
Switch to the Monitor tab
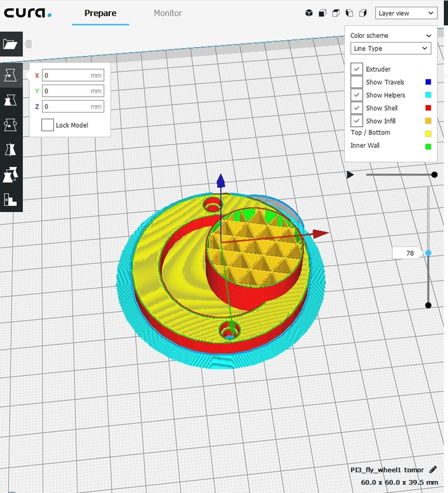coord(167,13)
